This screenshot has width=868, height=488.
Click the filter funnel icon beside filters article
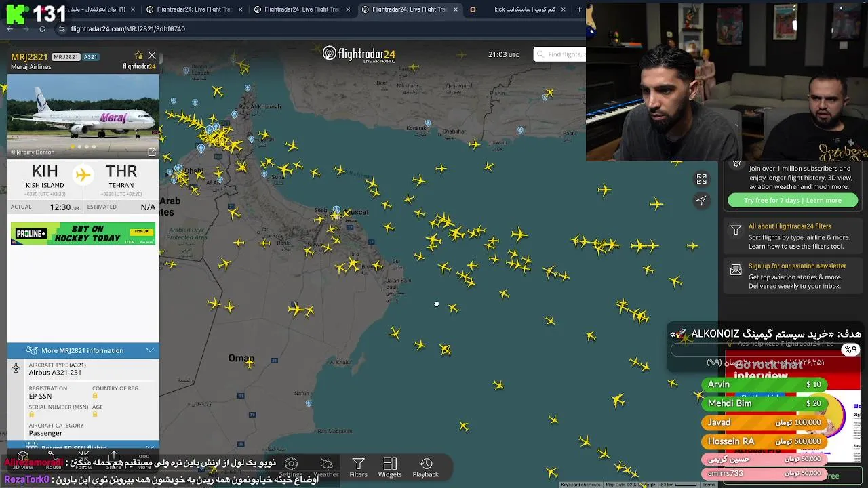pyautogui.click(x=736, y=230)
